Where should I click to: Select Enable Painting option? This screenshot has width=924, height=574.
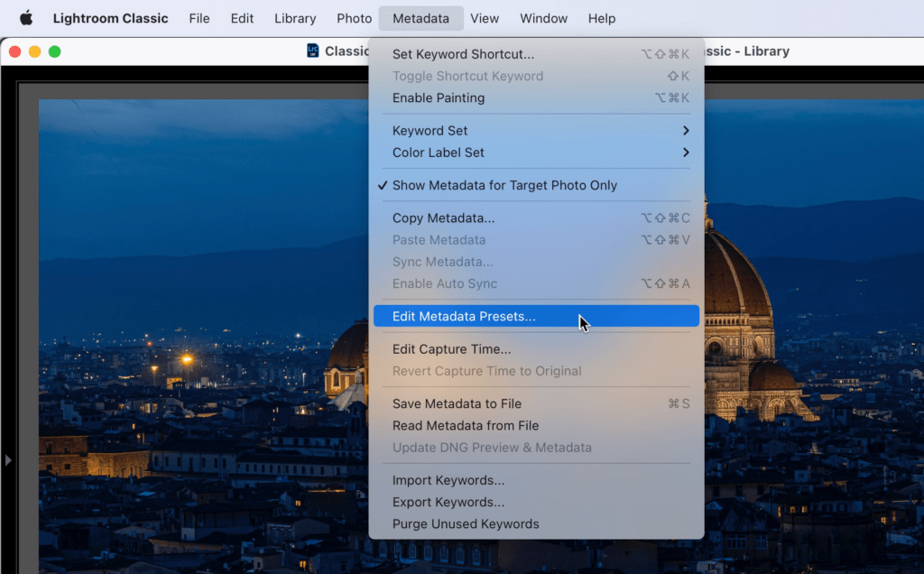pos(536,97)
